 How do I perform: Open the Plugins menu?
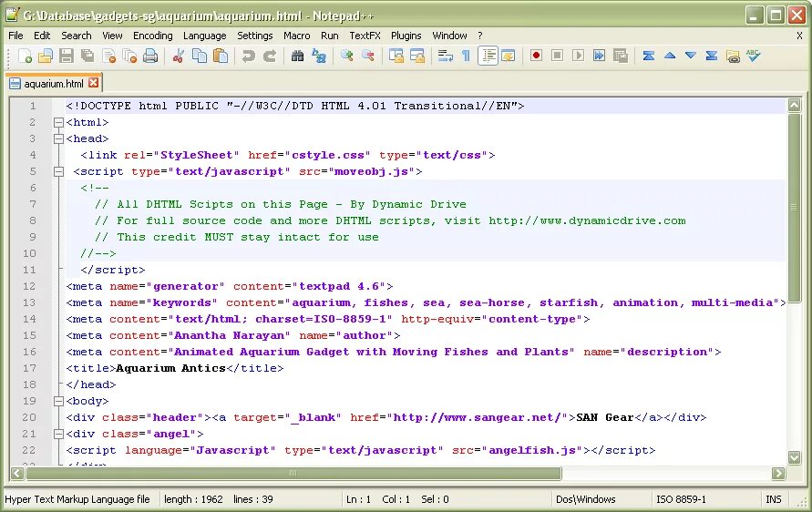pyautogui.click(x=406, y=36)
